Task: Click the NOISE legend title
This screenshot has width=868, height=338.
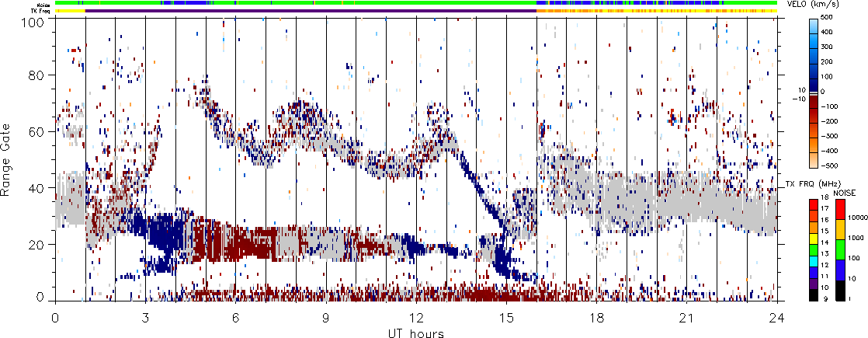Action: click(x=845, y=191)
